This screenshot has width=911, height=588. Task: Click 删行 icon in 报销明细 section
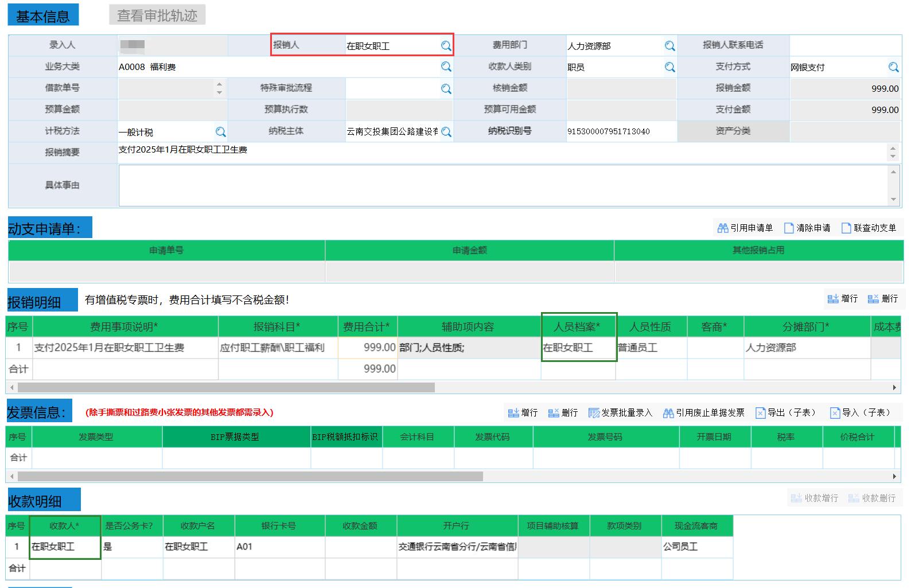(873, 299)
